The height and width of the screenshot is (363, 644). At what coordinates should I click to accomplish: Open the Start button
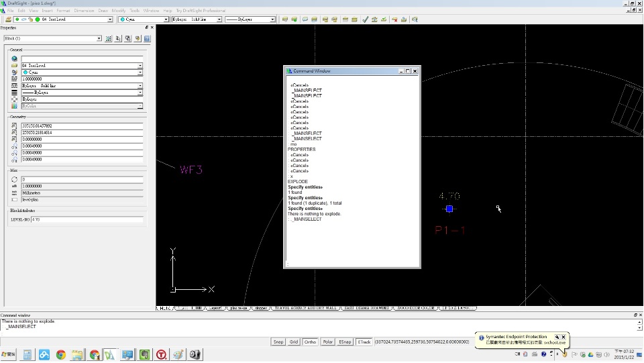tap(8, 354)
